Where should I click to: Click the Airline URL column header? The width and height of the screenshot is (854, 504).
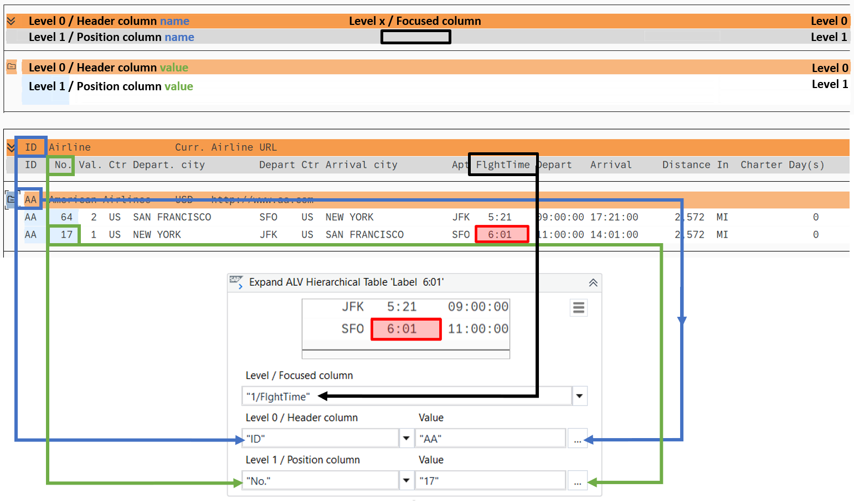click(x=244, y=147)
